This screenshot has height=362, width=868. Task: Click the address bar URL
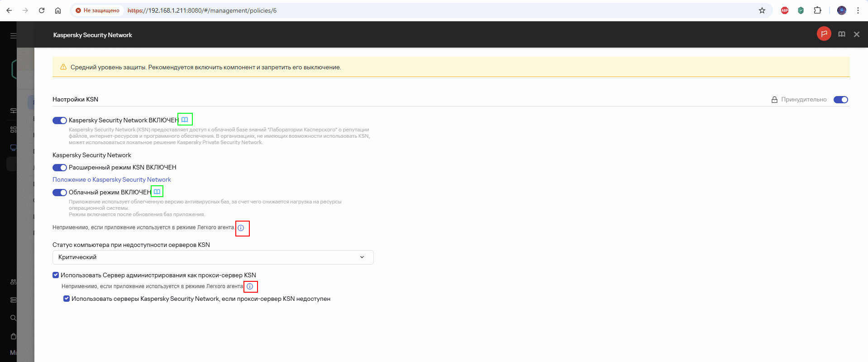click(202, 10)
